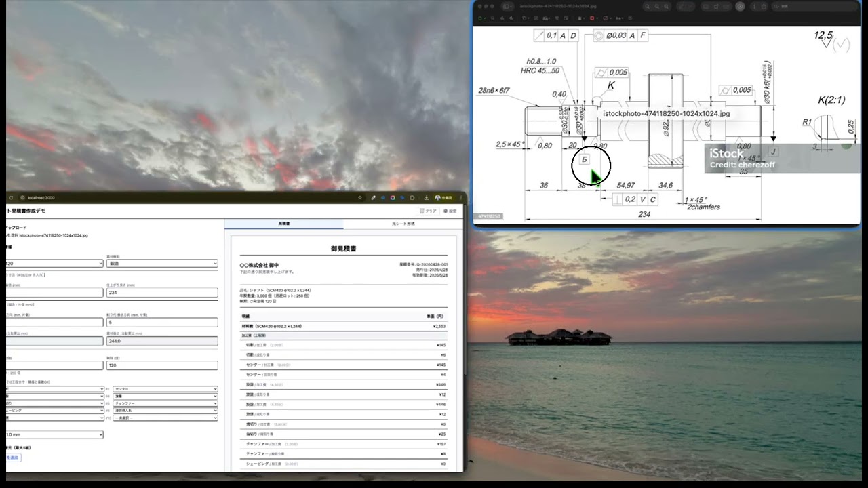Expand the #6 process dropdown チャンファー
This screenshot has height=488, width=868.
click(x=165, y=403)
